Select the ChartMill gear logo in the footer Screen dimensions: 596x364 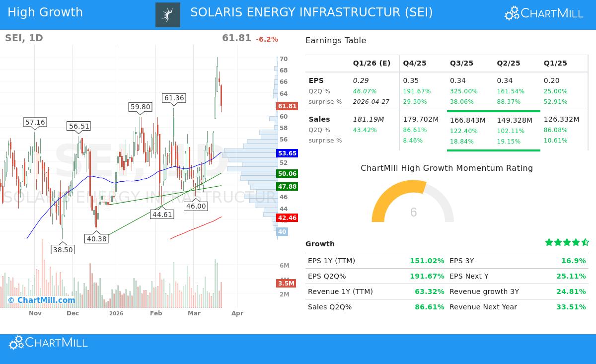pyautogui.click(x=16, y=343)
